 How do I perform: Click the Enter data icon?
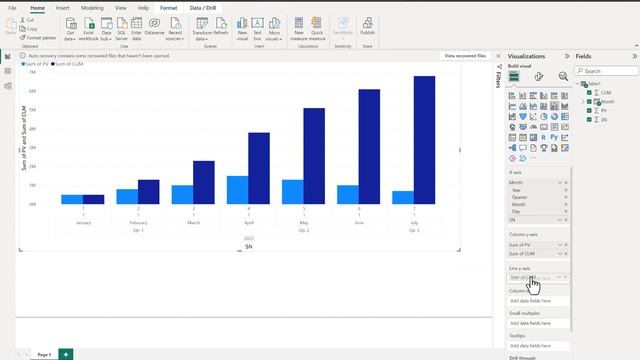[x=136, y=29]
